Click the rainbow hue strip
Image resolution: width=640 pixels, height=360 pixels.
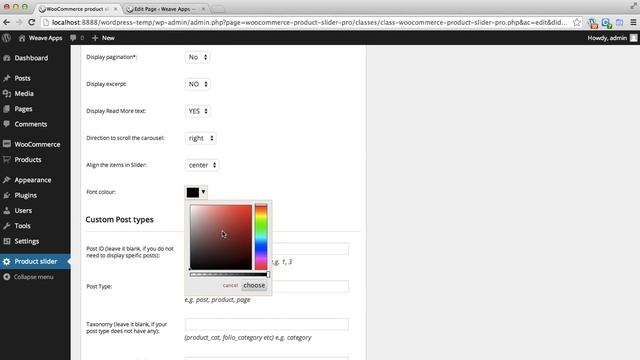click(261, 237)
